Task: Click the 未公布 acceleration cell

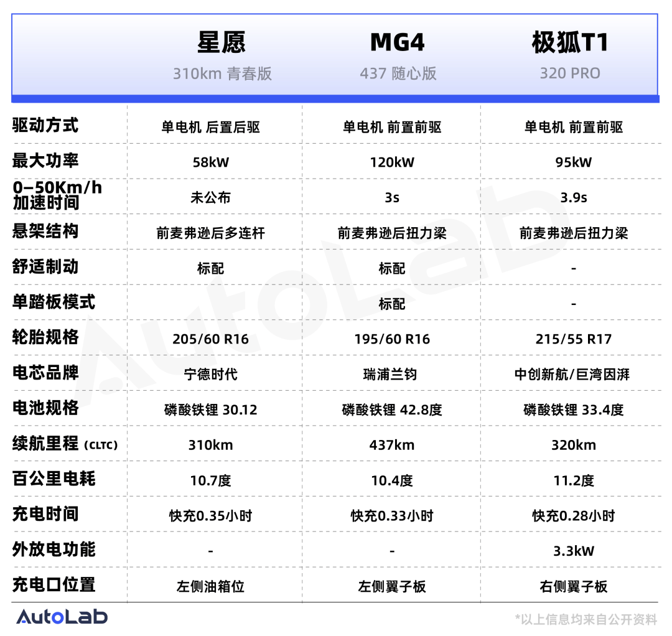Action: 210,198
